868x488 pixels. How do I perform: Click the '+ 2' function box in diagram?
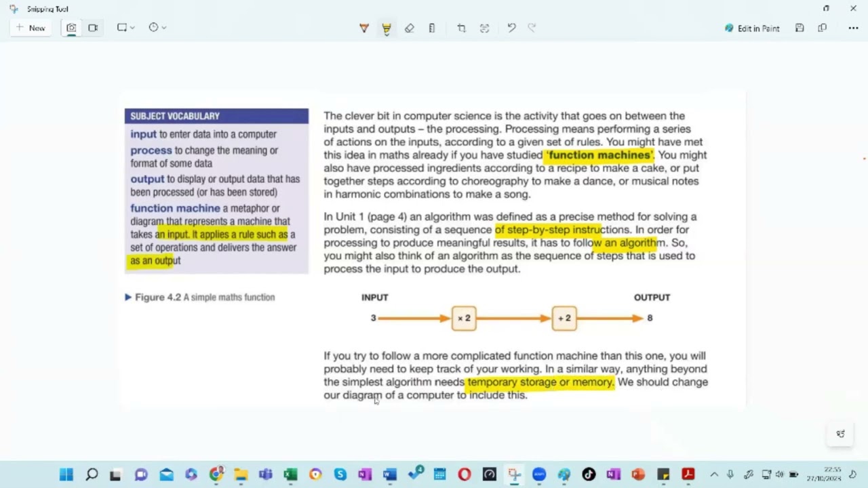[564, 318]
